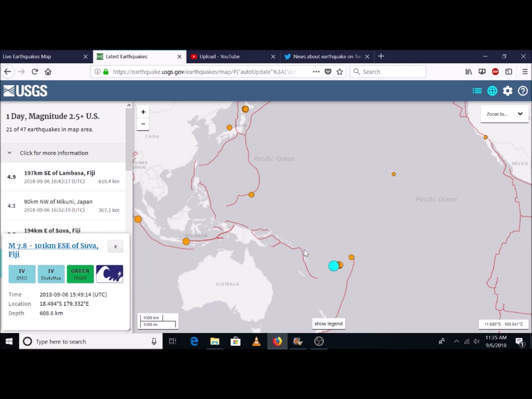This screenshot has height=399, width=532.
Task: Open the tsunami wave icon badge
Action: click(x=110, y=274)
